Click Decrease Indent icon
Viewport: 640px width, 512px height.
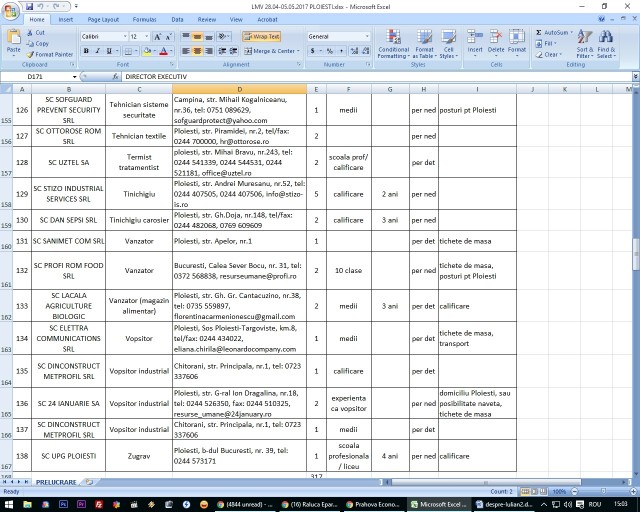tap(222, 51)
